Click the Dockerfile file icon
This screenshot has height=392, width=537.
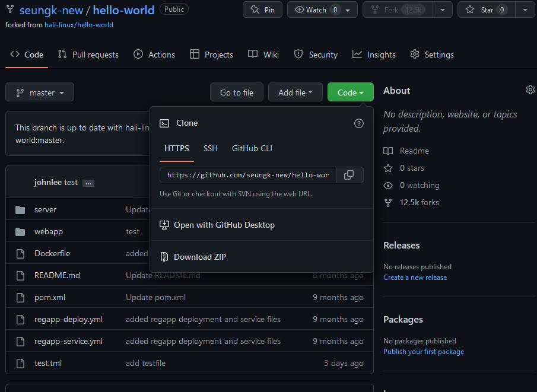(x=21, y=254)
